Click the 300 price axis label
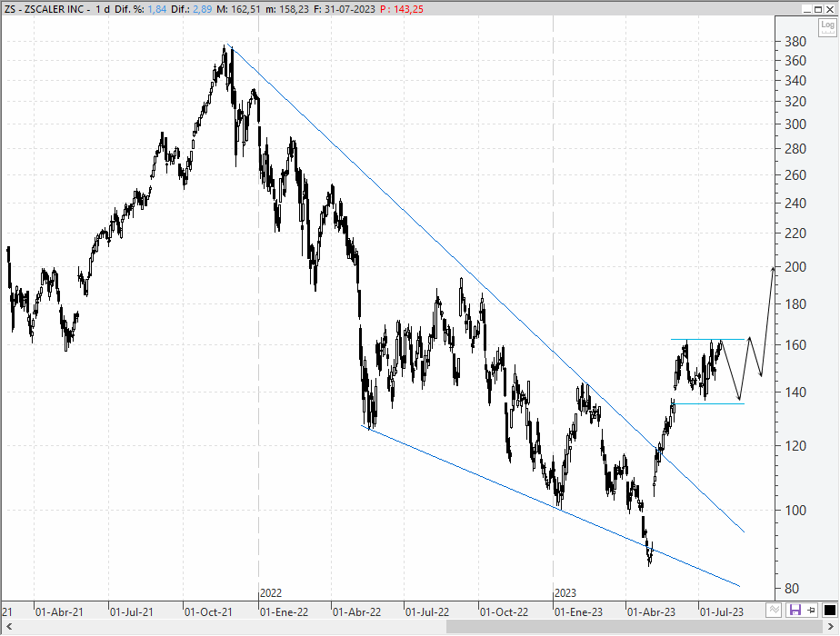This screenshot has height=636, width=840. (795, 124)
